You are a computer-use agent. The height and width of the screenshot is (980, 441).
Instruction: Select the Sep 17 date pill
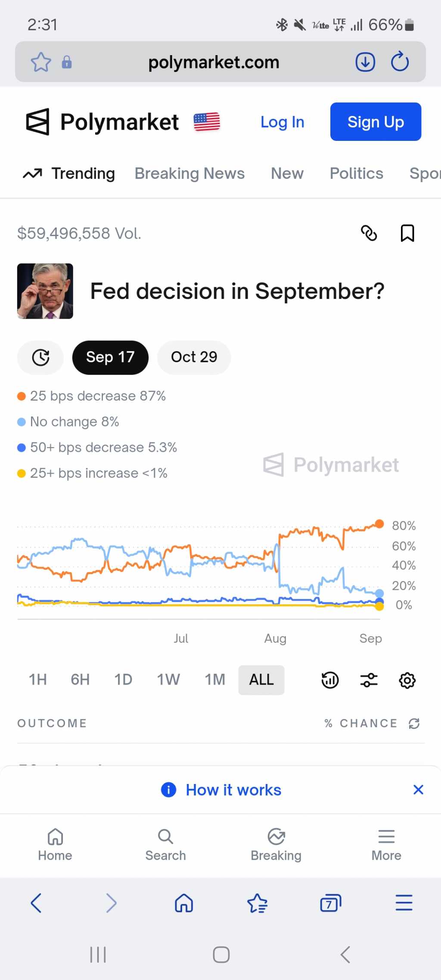110,357
